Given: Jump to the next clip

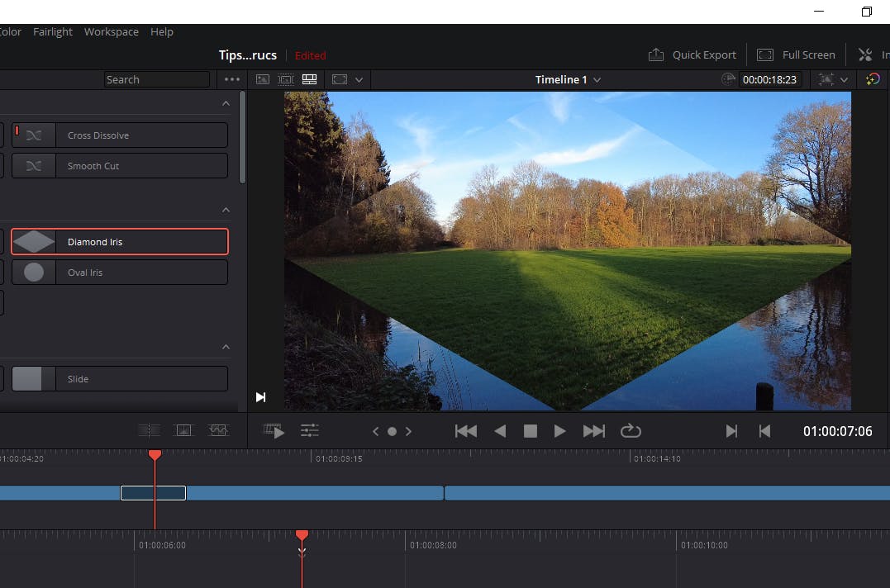Looking at the screenshot, I should click(x=593, y=431).
